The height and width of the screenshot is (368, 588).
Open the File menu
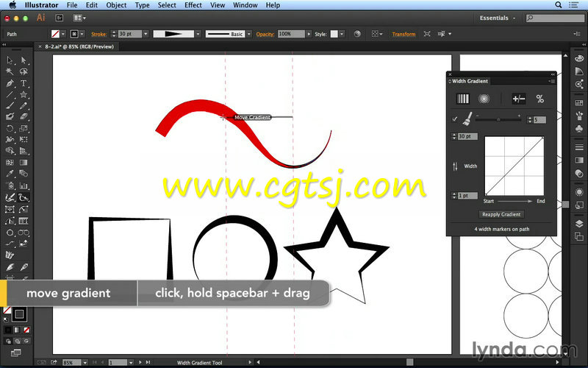[x=71, y=5]
